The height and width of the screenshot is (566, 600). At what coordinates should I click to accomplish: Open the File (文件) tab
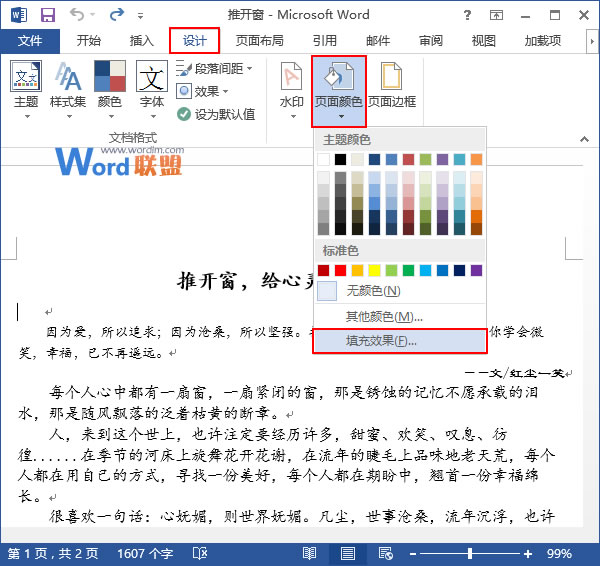click(x=30, y=41)
